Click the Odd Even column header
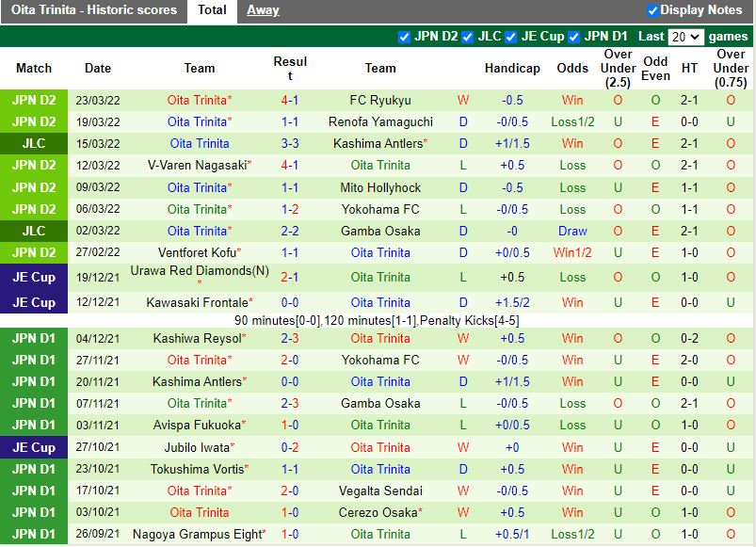756x547 pixels. (655, 69)
